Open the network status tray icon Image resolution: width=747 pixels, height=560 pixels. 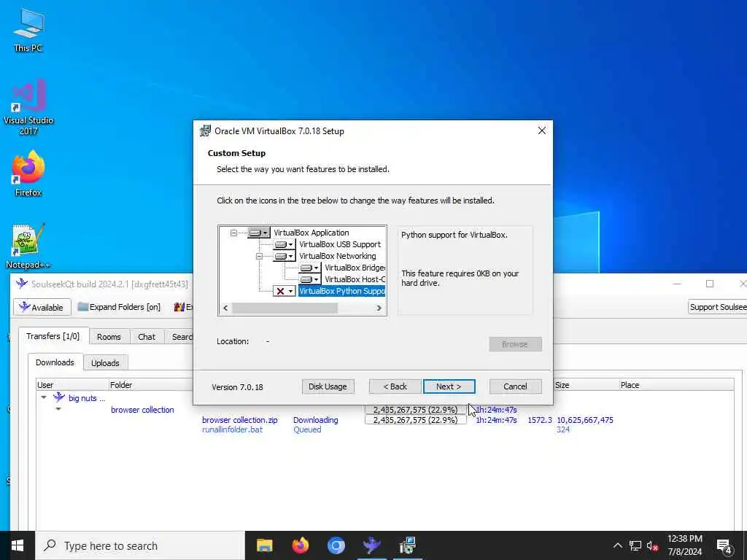coord(635,545)
